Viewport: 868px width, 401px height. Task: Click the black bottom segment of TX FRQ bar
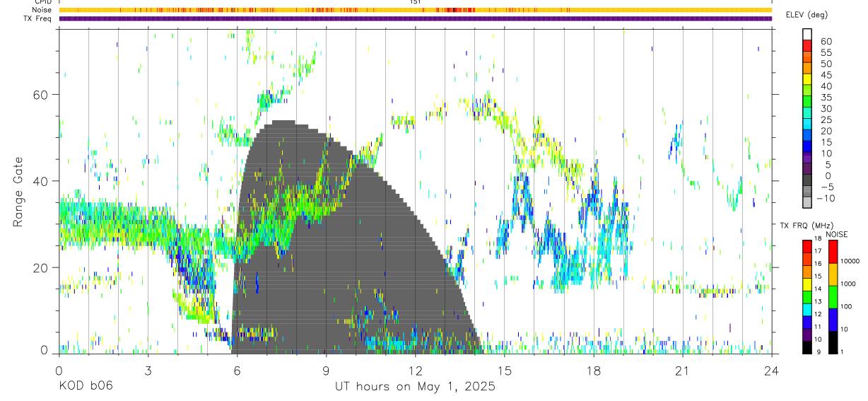(x=807, y=347)
